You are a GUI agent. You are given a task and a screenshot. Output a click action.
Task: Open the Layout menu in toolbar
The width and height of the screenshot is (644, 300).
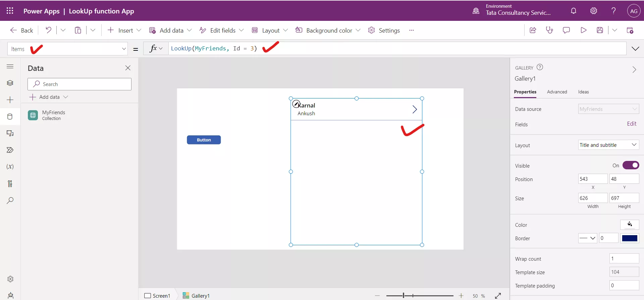pos(270,30)
